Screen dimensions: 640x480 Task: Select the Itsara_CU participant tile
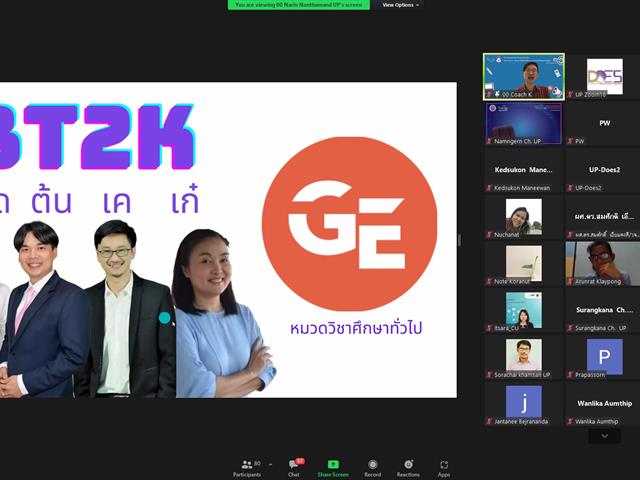click(x=524, y=311)
